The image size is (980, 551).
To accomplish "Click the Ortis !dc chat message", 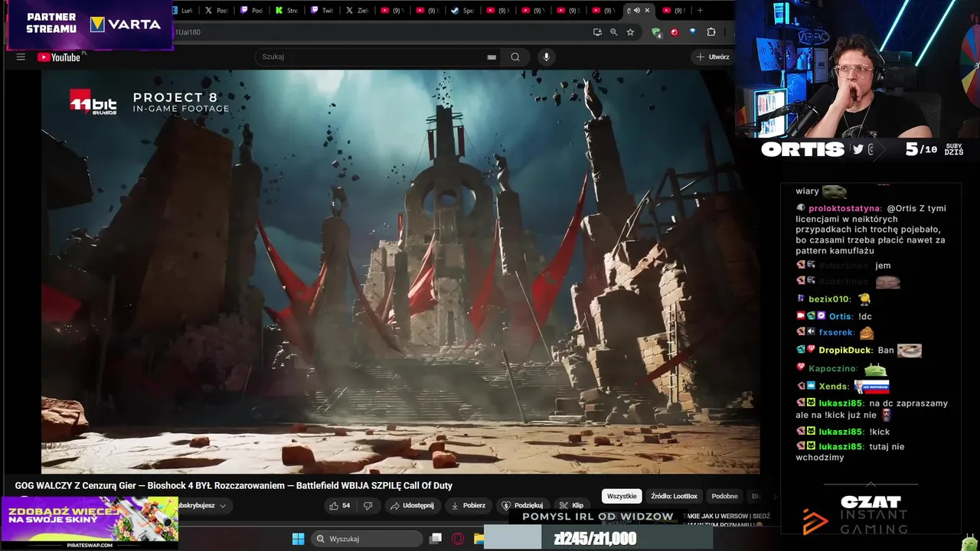I will 835,316.
